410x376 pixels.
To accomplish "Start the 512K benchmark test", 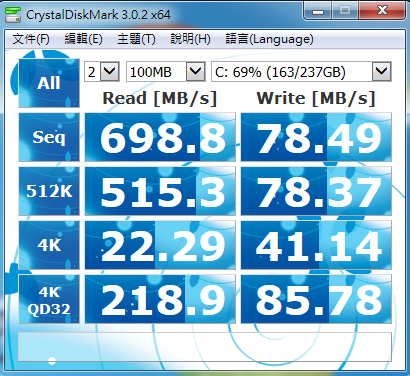I will pyautogui.click(x=49, y=191).
